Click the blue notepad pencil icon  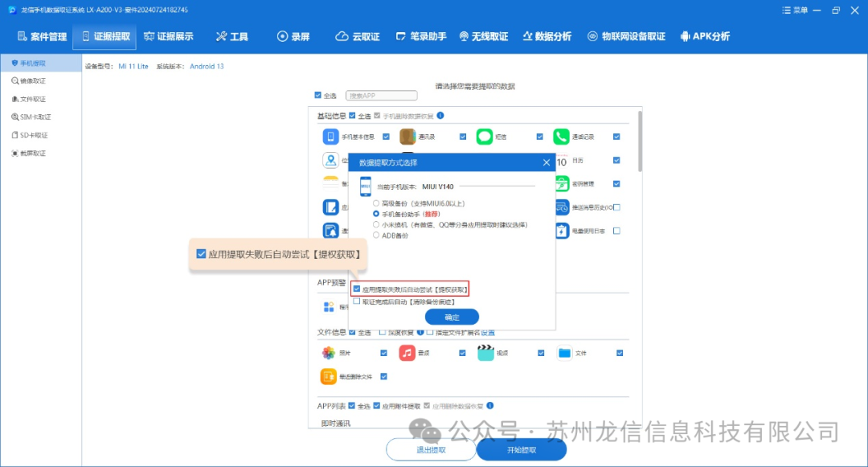click(330, 207)
